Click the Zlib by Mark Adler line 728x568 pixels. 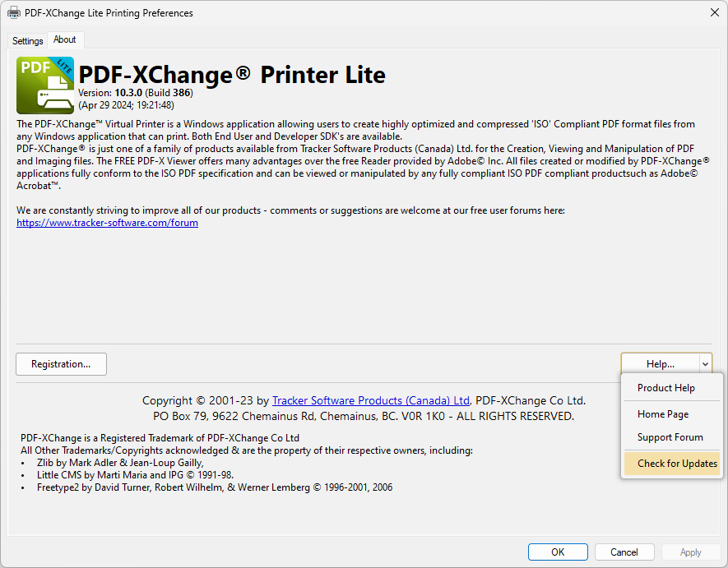point(120,463)
